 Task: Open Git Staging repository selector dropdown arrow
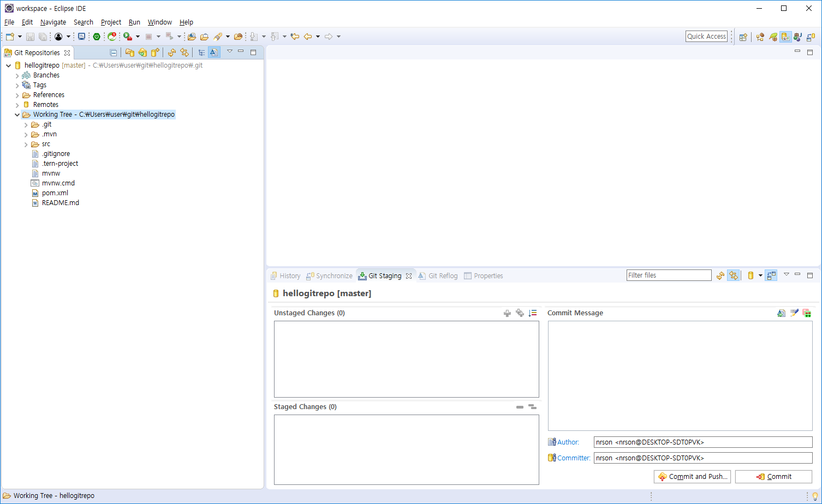click(x=760, y=276)
